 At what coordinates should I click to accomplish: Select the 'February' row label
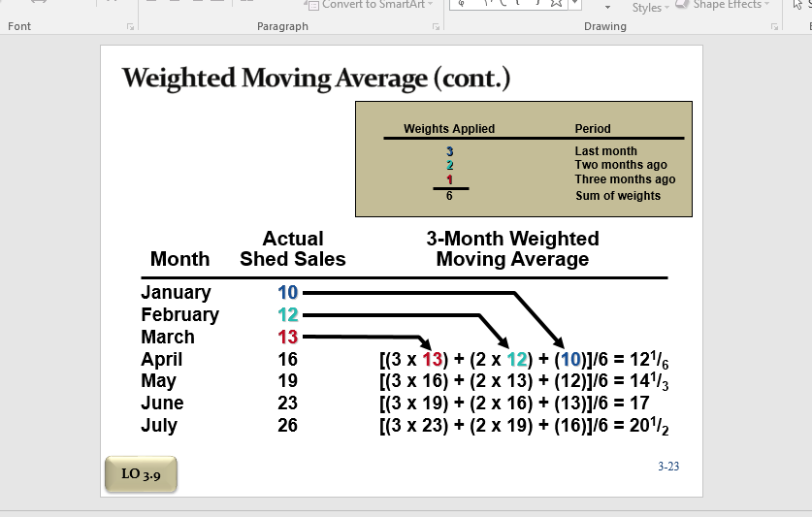point(179,315)
